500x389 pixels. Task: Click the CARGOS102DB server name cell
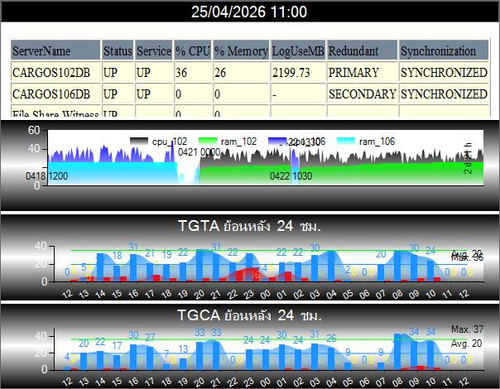(55, 72)
